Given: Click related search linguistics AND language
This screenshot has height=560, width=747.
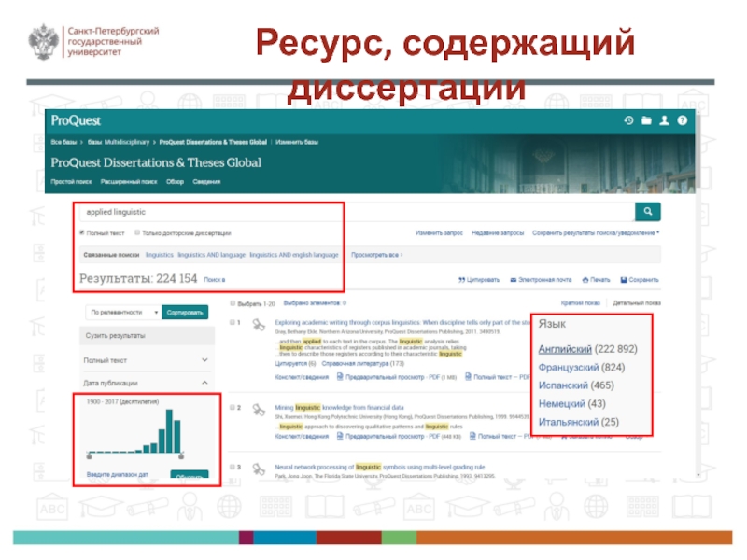Looking at the screenshot, I should pos(212,255).
